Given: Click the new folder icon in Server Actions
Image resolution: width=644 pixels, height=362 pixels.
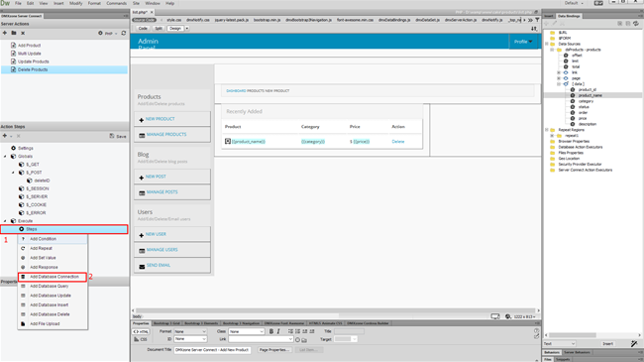Looking at the screenshot, I should tap(14, 33).
